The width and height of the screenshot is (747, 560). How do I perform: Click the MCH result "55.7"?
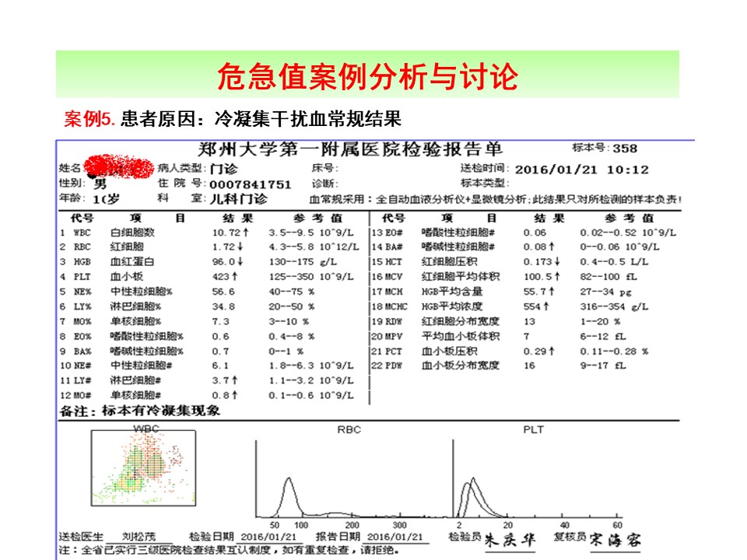click(535, 291)
